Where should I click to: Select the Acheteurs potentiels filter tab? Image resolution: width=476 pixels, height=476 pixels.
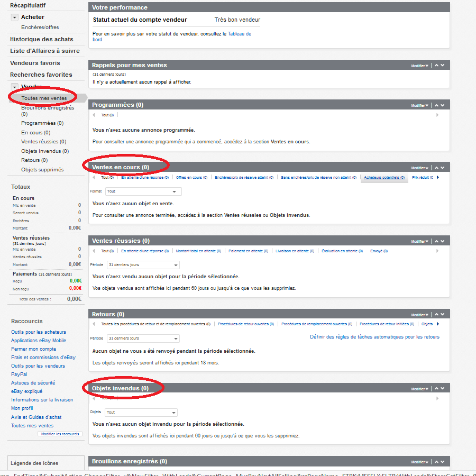pos(384,178)
